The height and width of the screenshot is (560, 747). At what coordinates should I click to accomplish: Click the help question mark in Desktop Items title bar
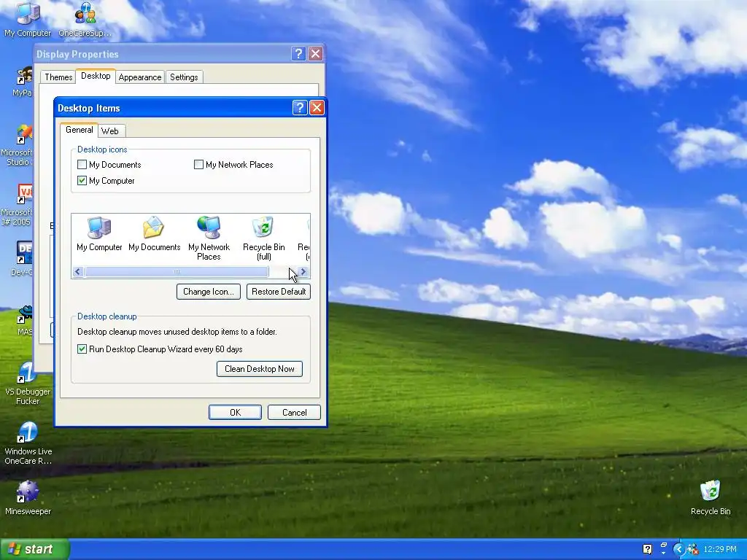299,108
